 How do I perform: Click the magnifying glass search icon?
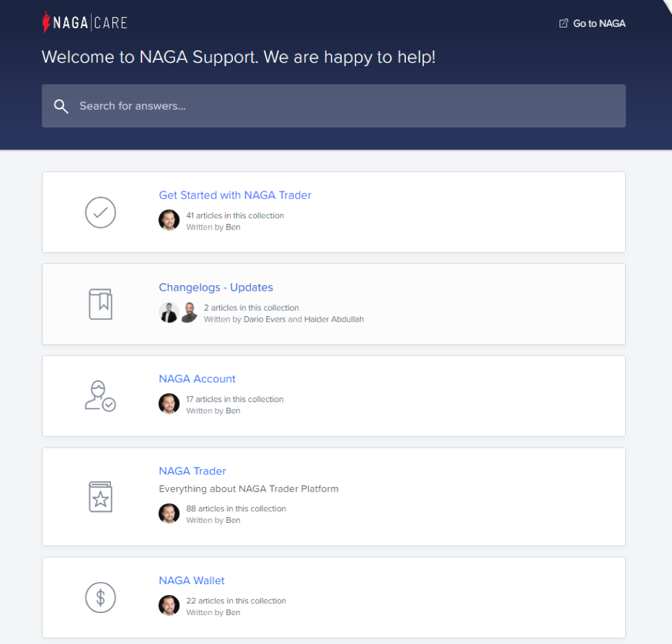tap(61, 106)
